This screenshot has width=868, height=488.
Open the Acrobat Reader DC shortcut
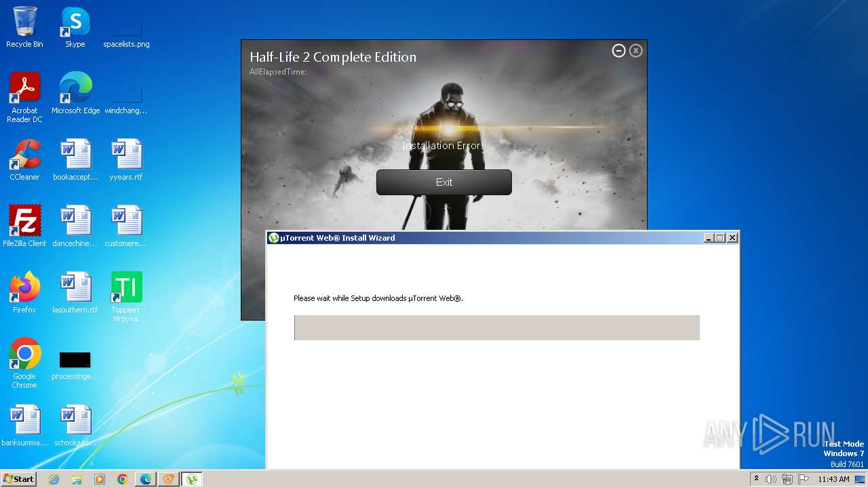coord(24,98)
